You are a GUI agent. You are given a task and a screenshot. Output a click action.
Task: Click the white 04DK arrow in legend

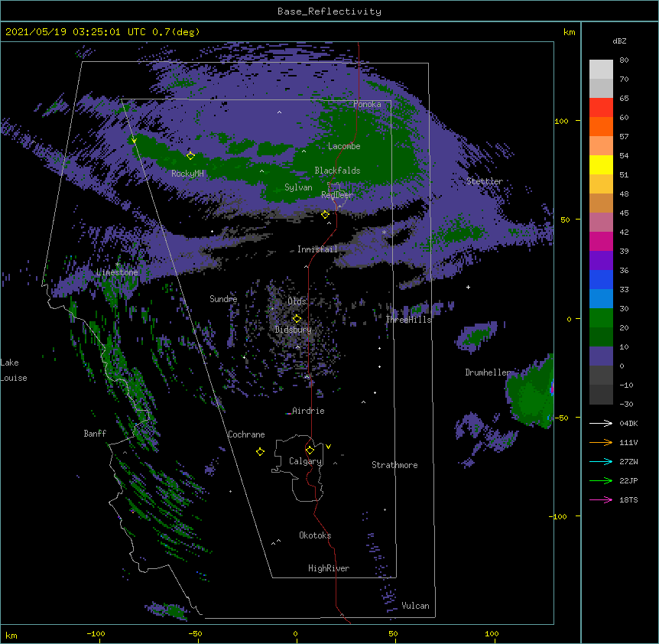click(x=601, y=423)
